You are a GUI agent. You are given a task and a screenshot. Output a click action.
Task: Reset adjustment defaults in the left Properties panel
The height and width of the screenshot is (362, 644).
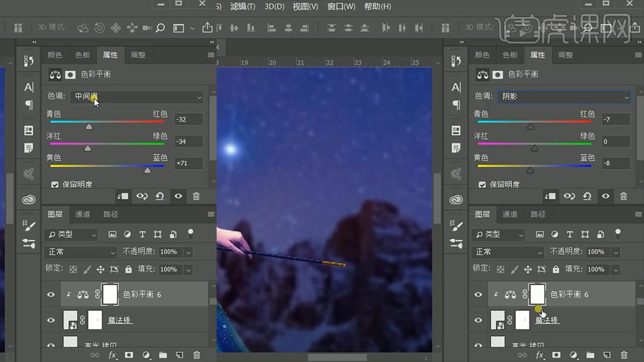tap(159, 196)
